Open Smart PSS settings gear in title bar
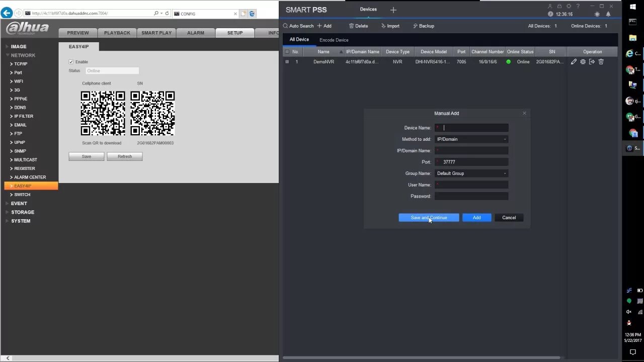Screen dimensions: 644x362 (569, 6)
